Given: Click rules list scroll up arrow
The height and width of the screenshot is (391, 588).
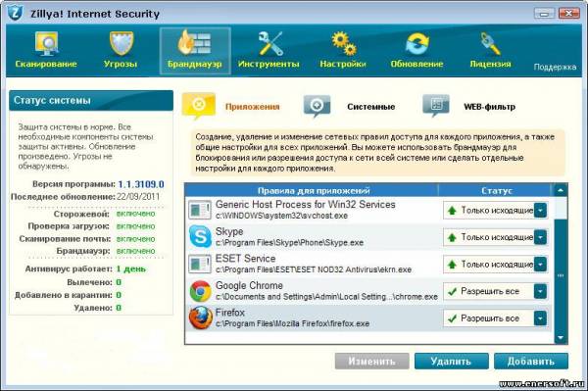Looking at the screenshot, I should coord(561,190).
